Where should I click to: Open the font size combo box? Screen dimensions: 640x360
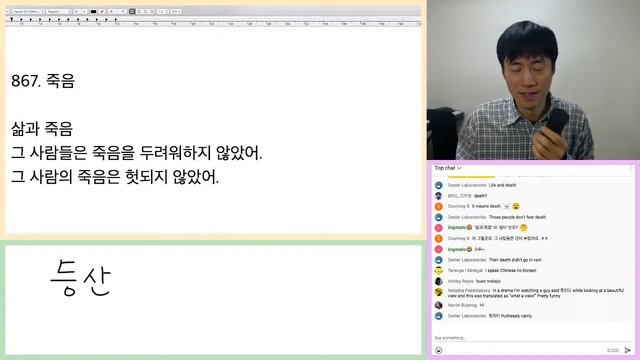pyautogui.click(x=80, y=11)
